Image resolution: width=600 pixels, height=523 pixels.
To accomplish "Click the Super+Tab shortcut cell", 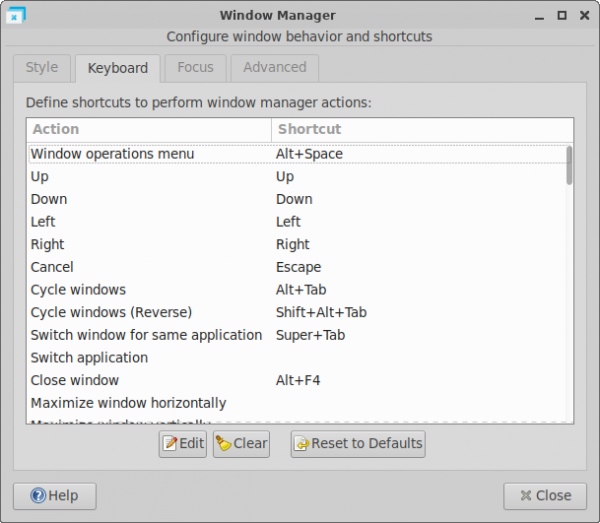I will pyautogui.click(x=310, y=335).
